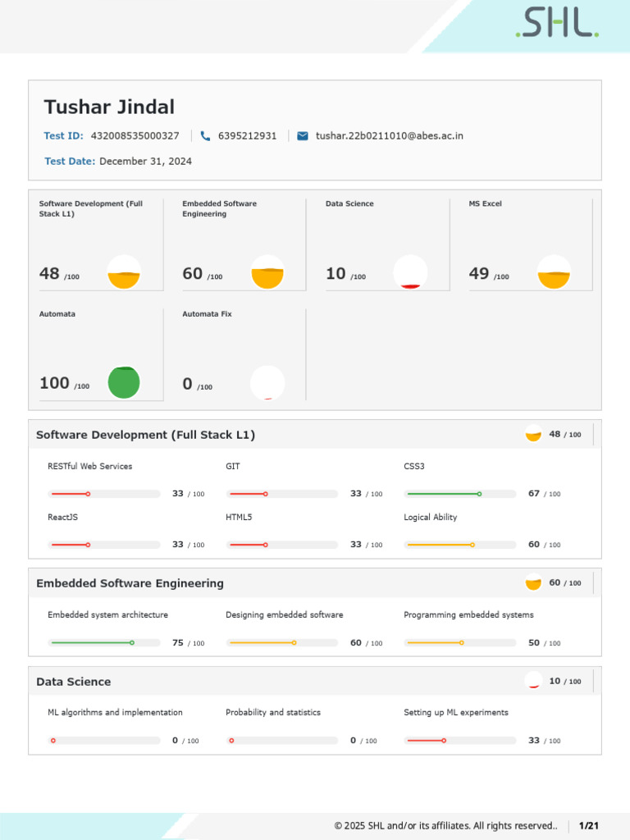The height and width of the screenshot is (840, 630).
Task: Click the RESTful Web Services score bar
Action: (104, 494)
